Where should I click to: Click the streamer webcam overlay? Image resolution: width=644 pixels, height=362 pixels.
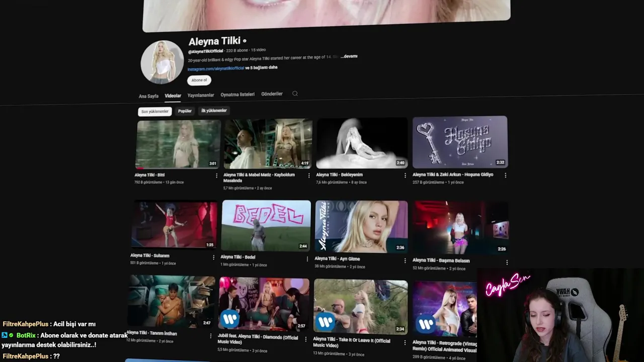tap(560, 315)
